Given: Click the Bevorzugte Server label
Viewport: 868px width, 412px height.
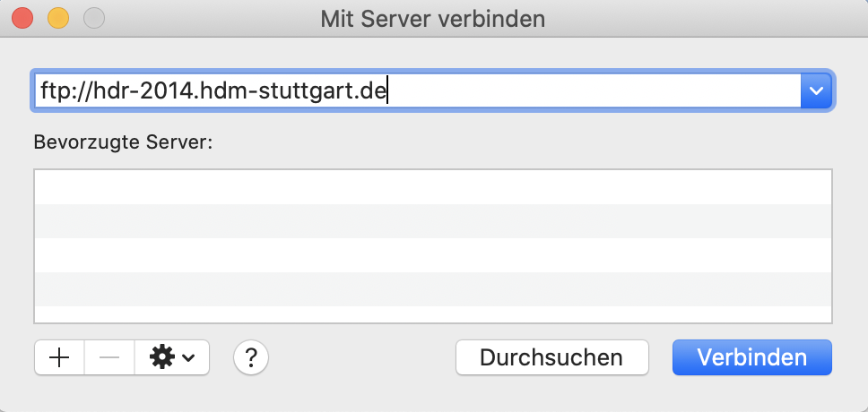Looking at the screenshot, I should (x=124, y=142).
